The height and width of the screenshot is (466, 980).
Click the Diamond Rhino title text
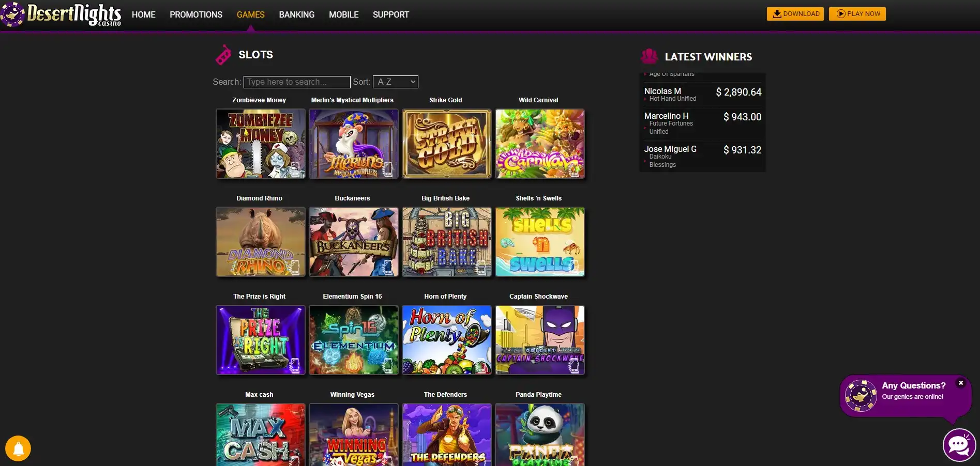[x=259, y=198]
